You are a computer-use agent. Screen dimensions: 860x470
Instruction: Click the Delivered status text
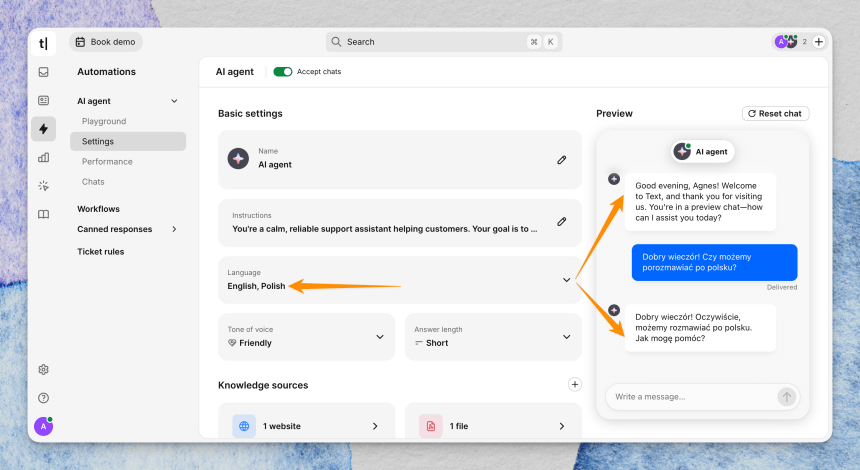[x=782, y=287]
